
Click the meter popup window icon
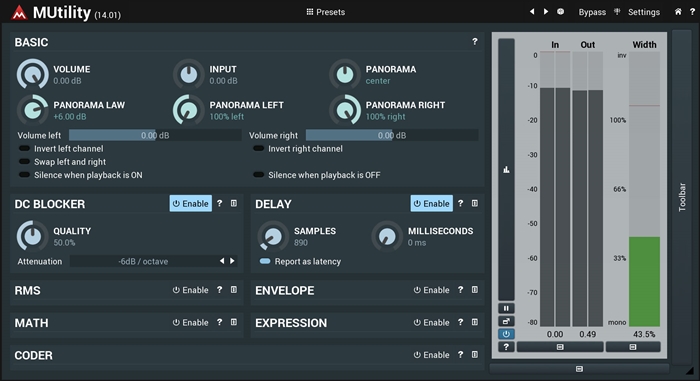click(x=506, y=321)
